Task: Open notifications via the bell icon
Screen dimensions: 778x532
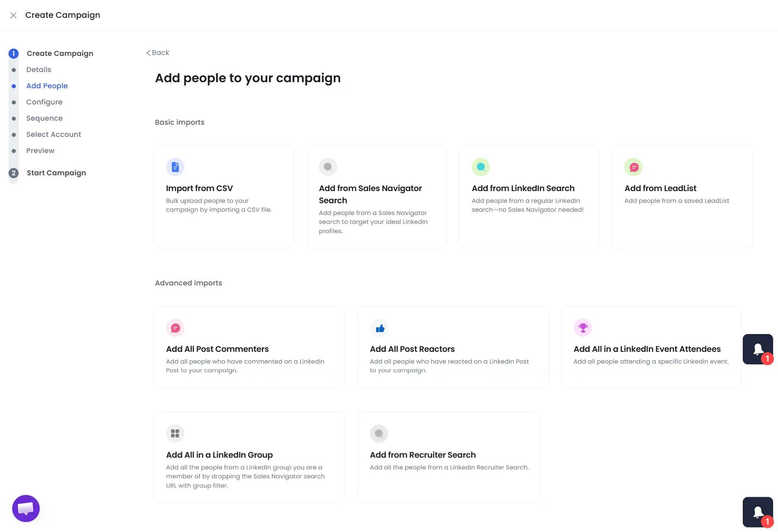Action: coord(758,349)
